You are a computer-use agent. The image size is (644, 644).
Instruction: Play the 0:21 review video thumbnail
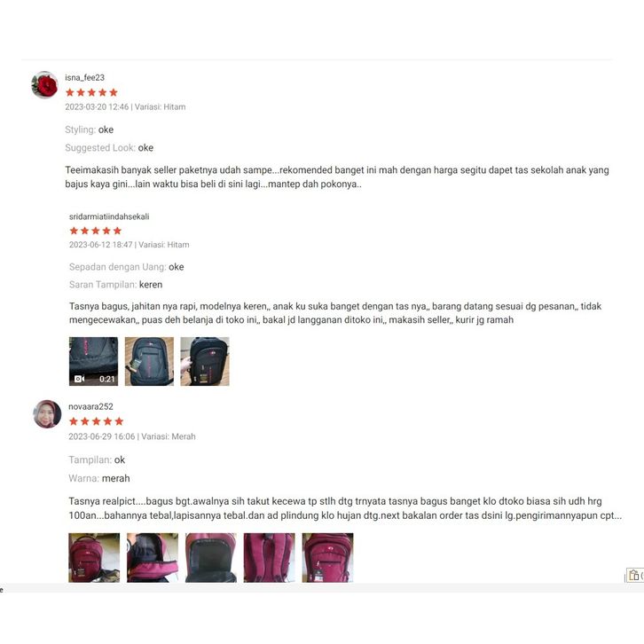(94, 361)
